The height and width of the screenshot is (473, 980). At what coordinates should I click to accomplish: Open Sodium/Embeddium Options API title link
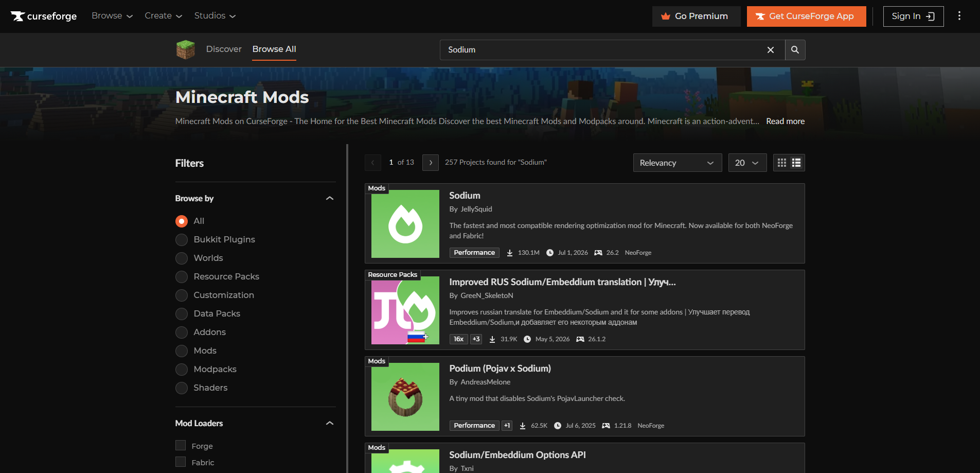coord(518,455)
